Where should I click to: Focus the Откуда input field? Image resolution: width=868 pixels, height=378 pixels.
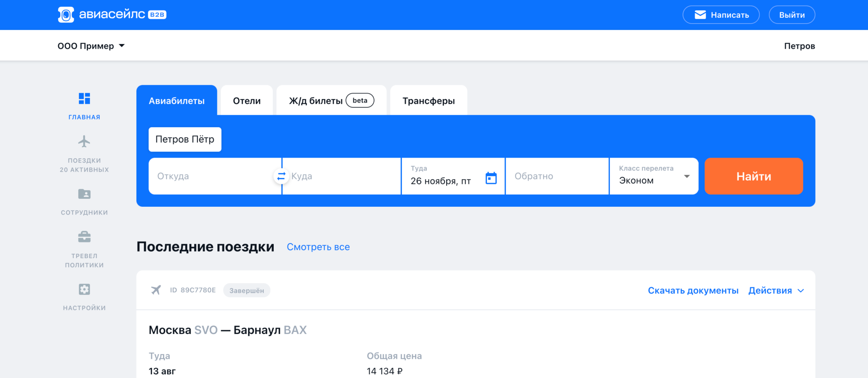click(x=214, y=176)
